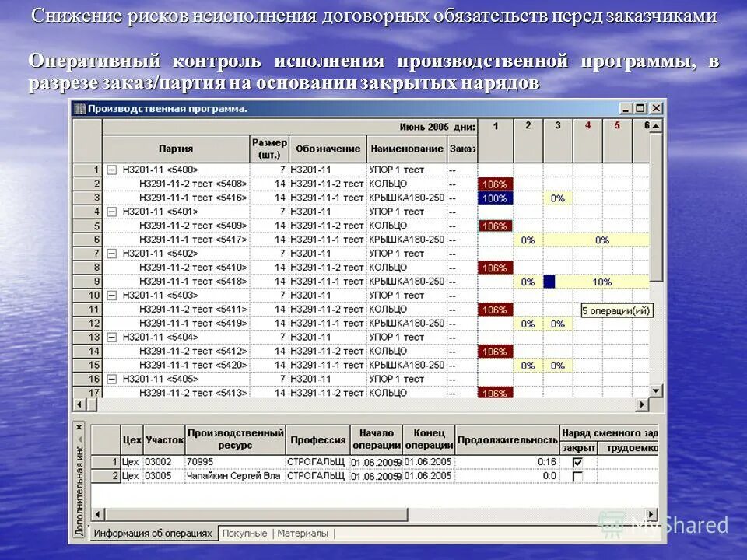Switch to the Покупные tab
The height and width of the screenshot is (560, 747).
pyautogui.click(x=244, y=534)
